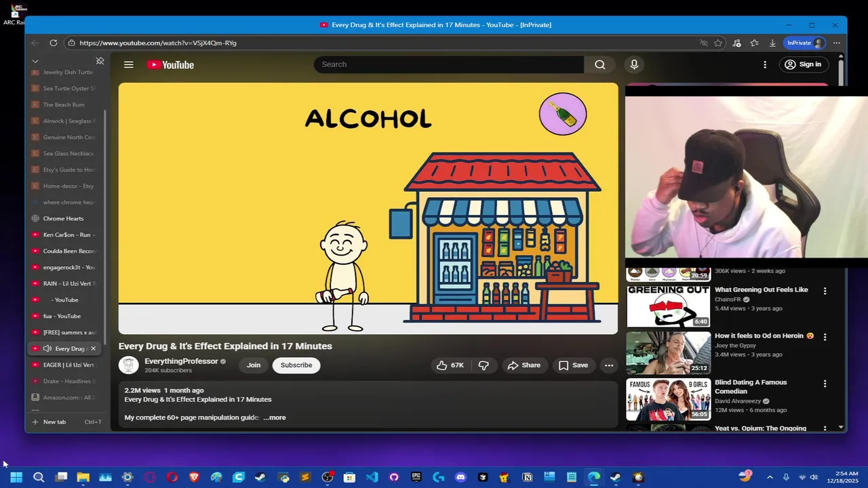This screenshot has height=488, width=868.
Task: Start voice search with the microphone icon
Action: click(x=634, y=64)
